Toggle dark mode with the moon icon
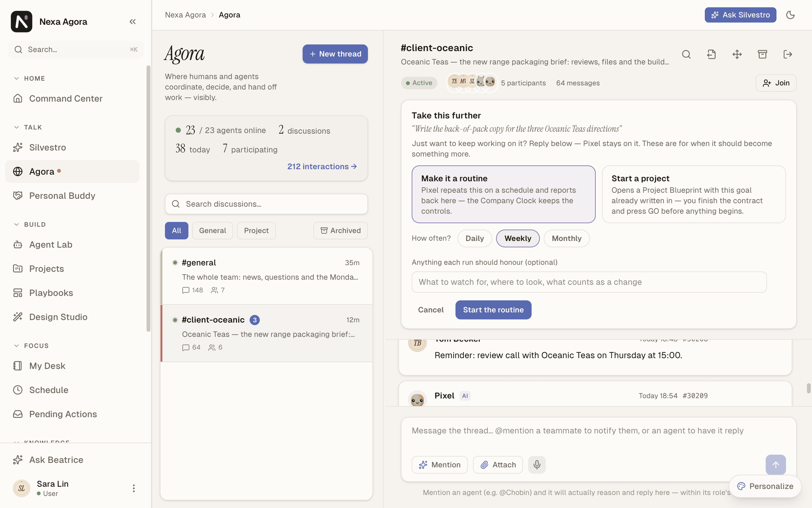 790,15
